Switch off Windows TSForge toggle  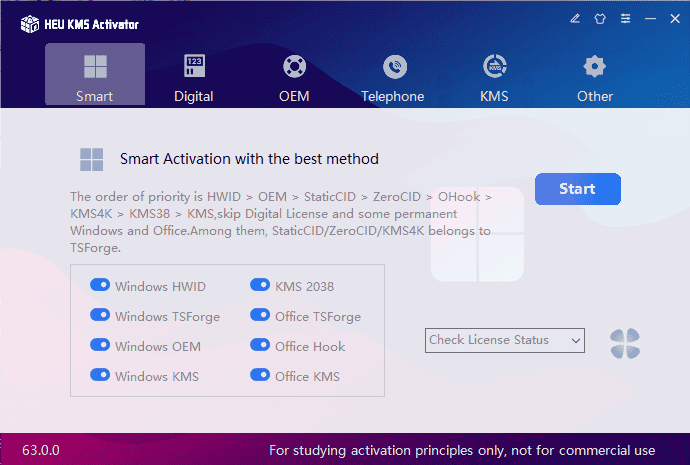coord(100,315)
